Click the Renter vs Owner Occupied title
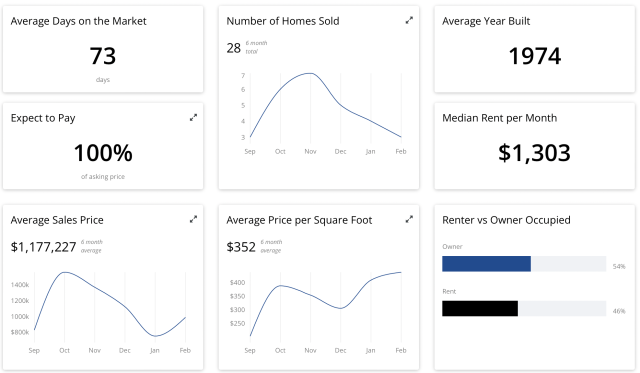 click(x=506, y=220)
